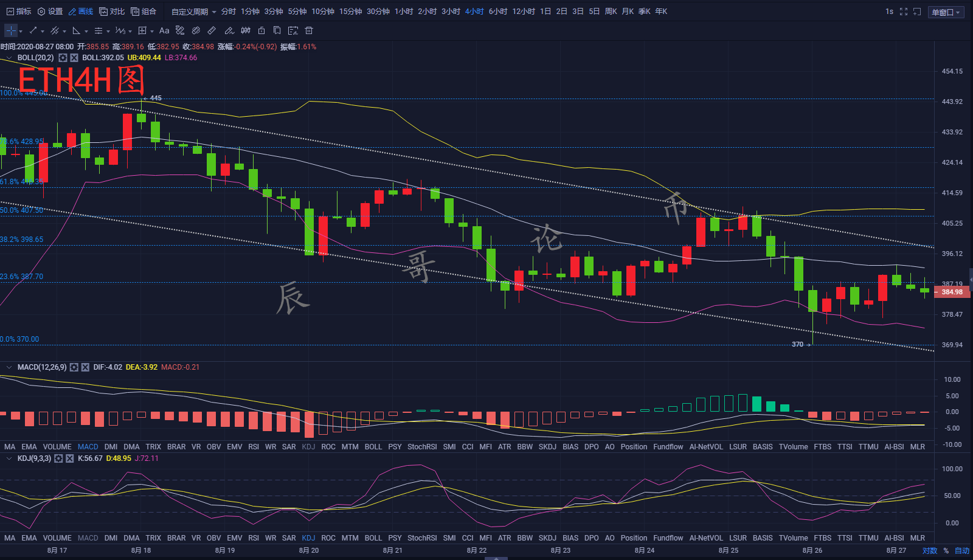Screen dimensions: 973x560
Task: Toggle 对数 logarithmic scale
Action: pyautogui.click(x=930, y=551)
